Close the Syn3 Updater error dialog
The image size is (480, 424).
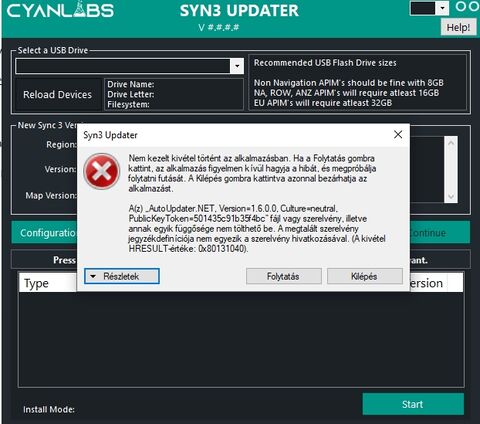pyautogui.click(x=398, y=135)
